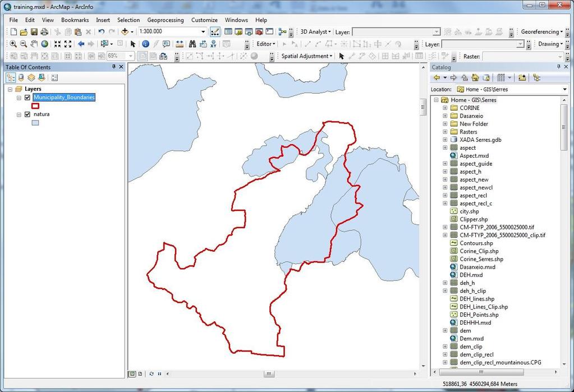The image size is (574, 392).
Task: Click Connect To Folder in Catalog
Action: point(522,77)
